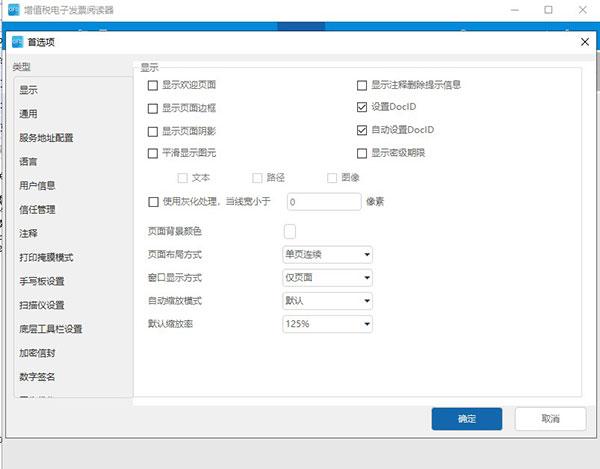Open 加密信封 category

click(x=73, y=353)
